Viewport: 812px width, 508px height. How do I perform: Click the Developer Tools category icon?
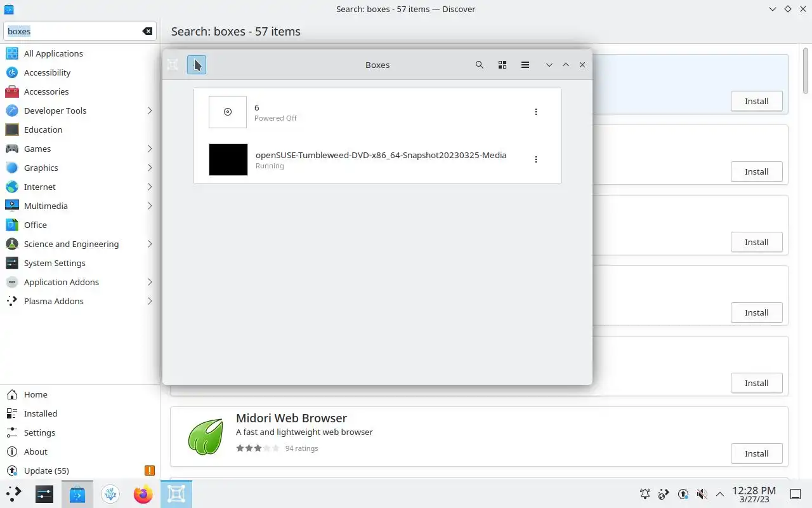point(12,110)
